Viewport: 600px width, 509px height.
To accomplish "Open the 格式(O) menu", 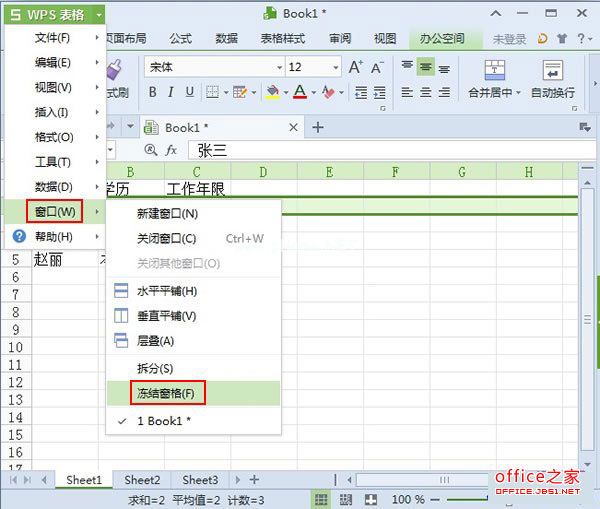I will coord(54,137).
